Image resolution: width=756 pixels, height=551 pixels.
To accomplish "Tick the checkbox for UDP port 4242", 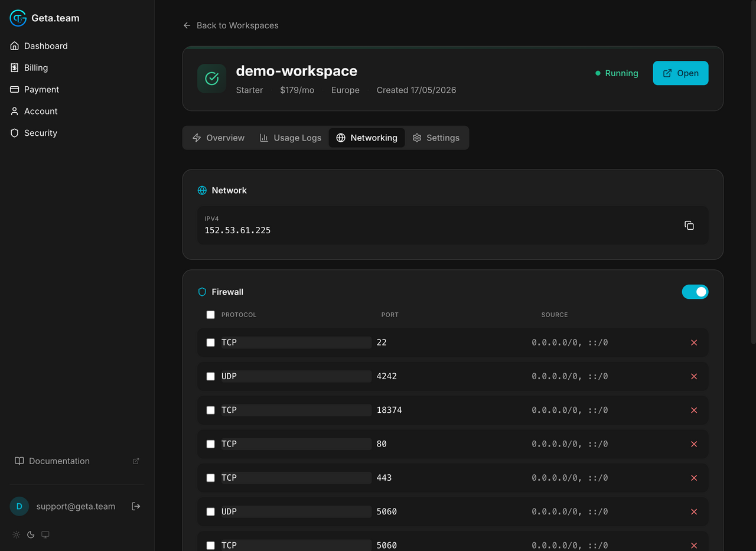I will pos(210,376).
